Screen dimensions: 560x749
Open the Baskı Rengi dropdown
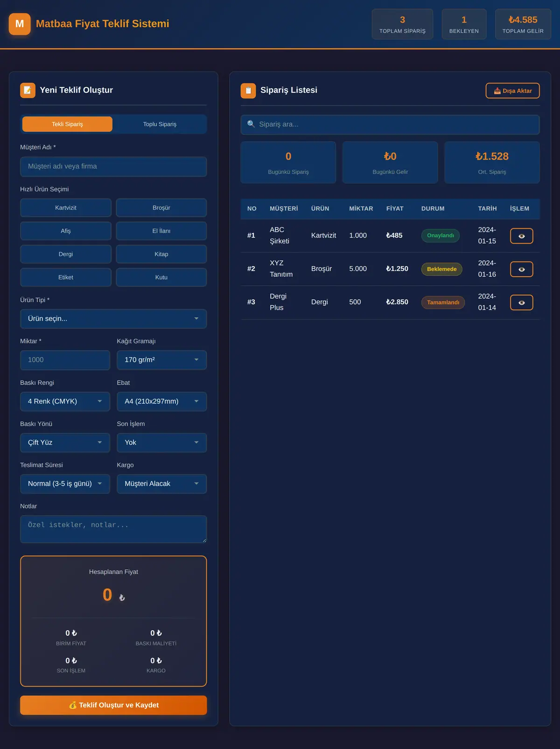click(x=65, y=402)
